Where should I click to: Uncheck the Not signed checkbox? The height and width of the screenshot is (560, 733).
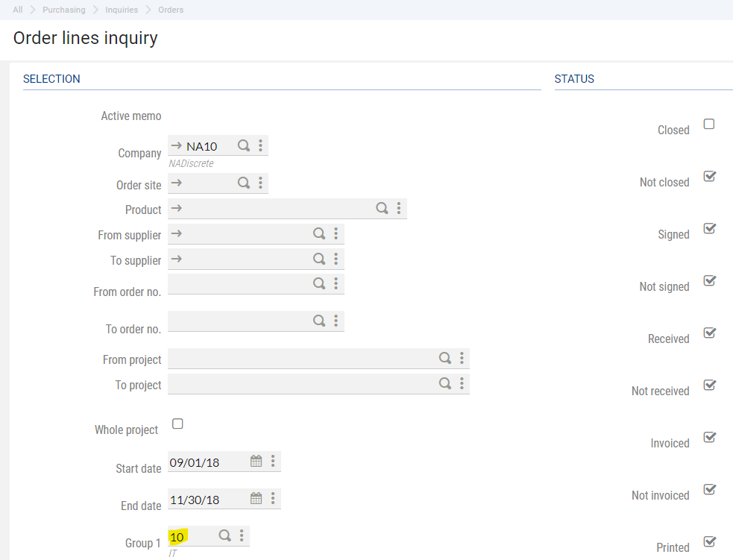pos(709,280)
